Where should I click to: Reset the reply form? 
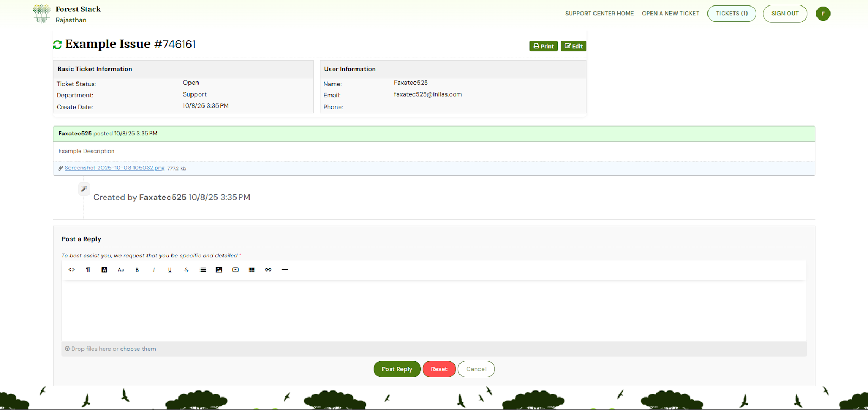(x=439, y=369)
